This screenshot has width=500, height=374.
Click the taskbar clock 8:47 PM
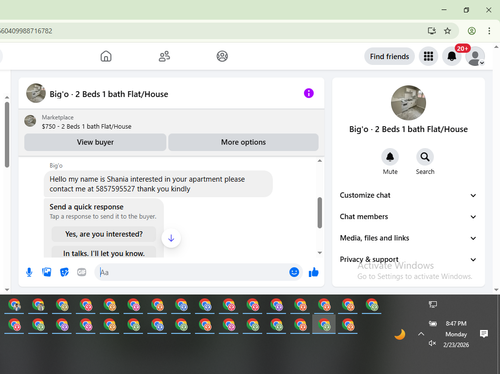tap(456, 324)
